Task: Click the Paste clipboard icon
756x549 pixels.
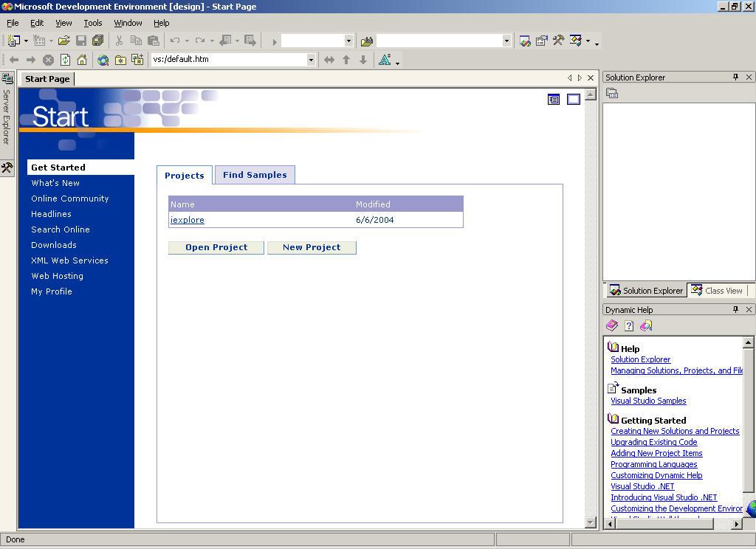Action: [x=154, y=41]
